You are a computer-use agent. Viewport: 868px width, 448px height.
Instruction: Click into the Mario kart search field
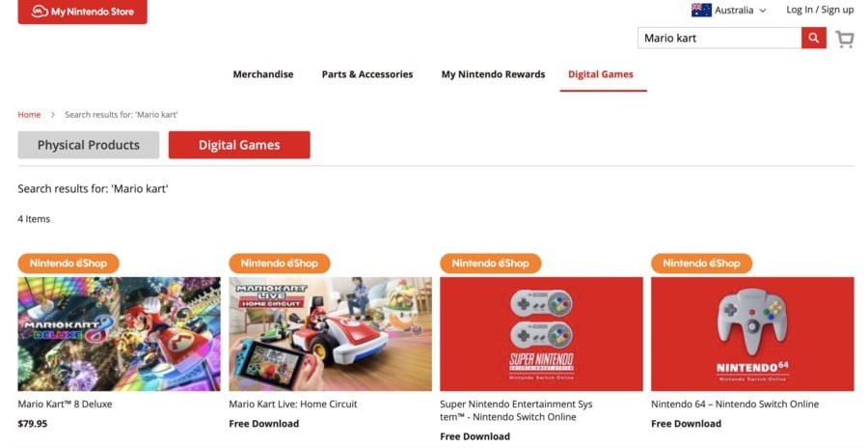[719, 38]
